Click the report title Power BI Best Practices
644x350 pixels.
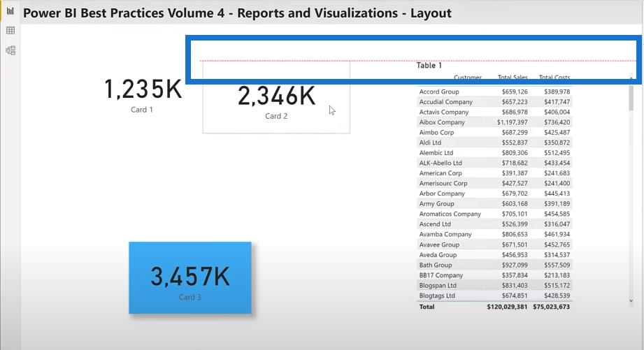237,13
